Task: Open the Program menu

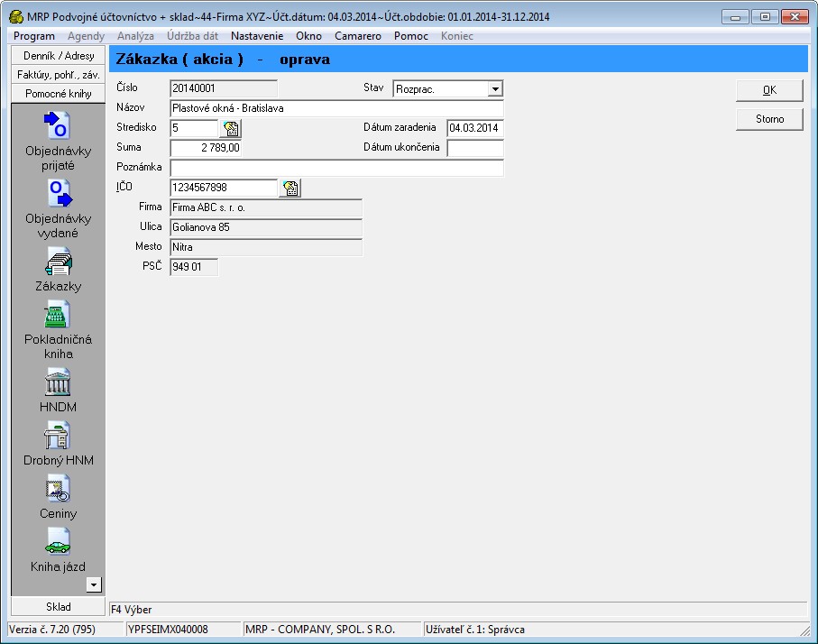Action: click(x=34, y=36)
